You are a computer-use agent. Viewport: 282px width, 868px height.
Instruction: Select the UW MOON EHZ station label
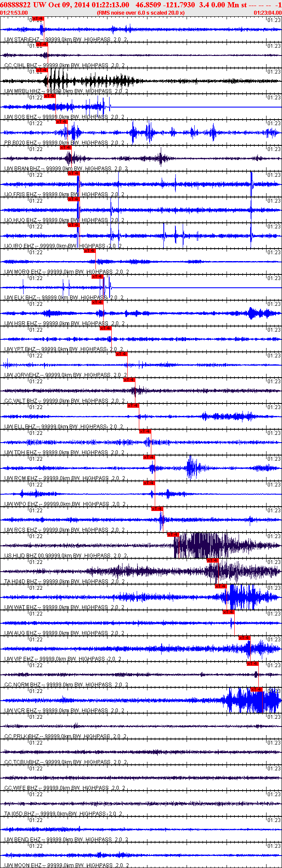coord(23,865)
